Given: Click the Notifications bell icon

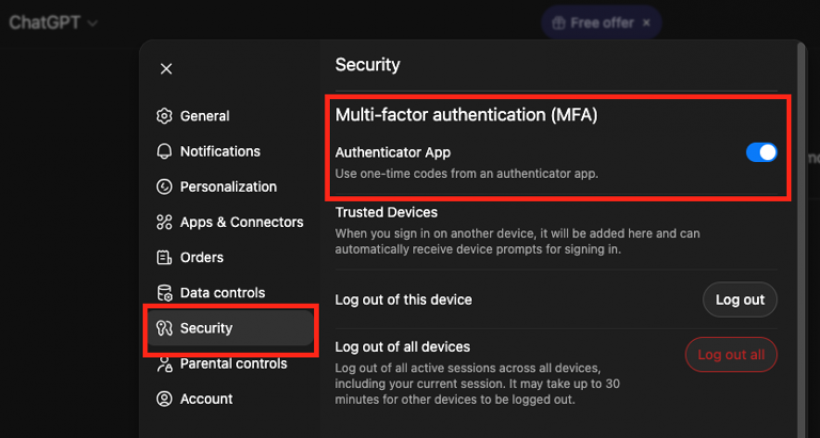Looking at the screenshot, I should [x=165, y=152].
